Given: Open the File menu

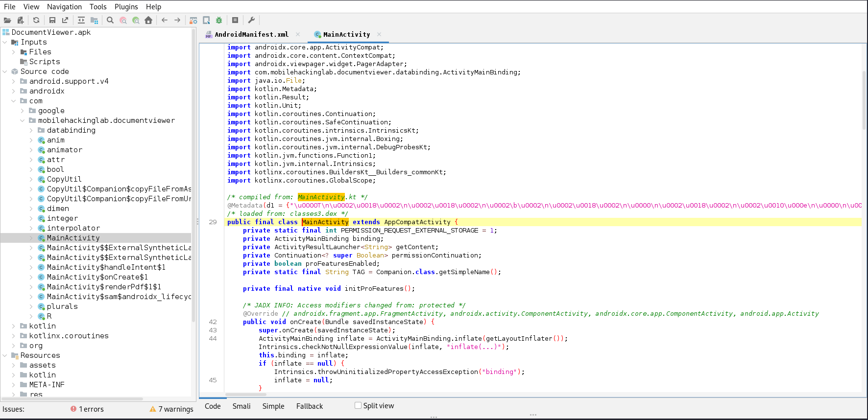Looking at the screenshot, I should [x=10, y=7].
